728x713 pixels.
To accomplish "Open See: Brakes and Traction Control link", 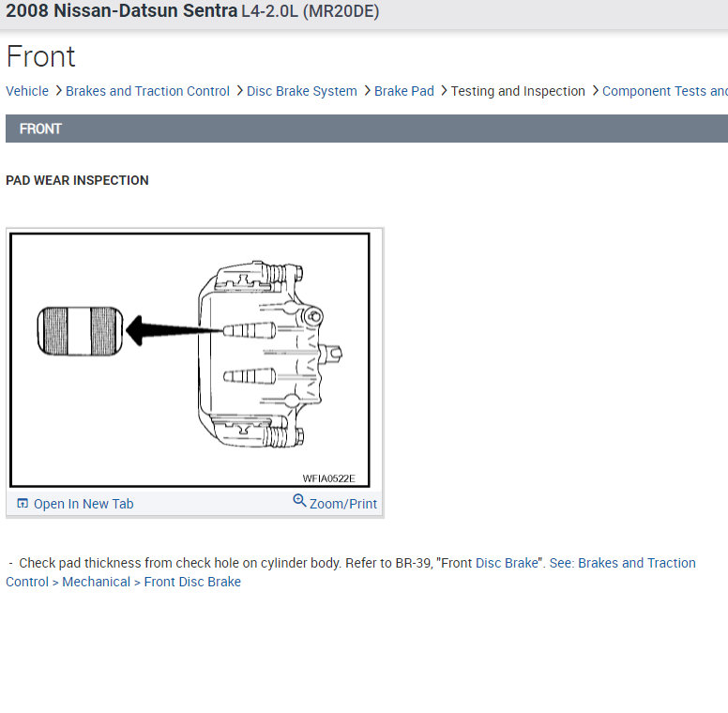I will (622, 563).
